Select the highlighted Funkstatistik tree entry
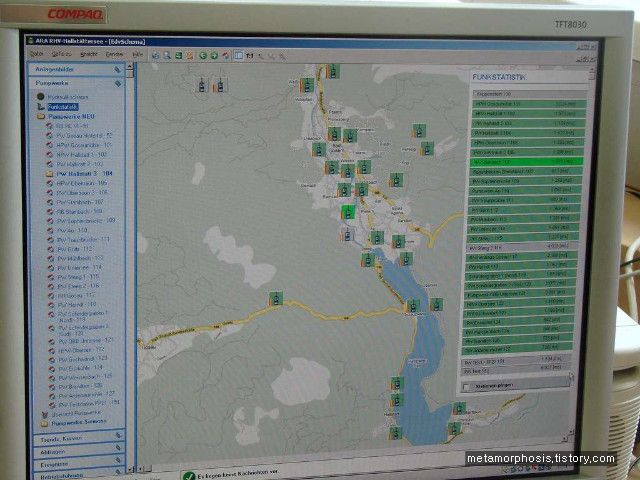The height and width of the screenshot is (480, 640). pyautogui.click(x=63, y=107)
